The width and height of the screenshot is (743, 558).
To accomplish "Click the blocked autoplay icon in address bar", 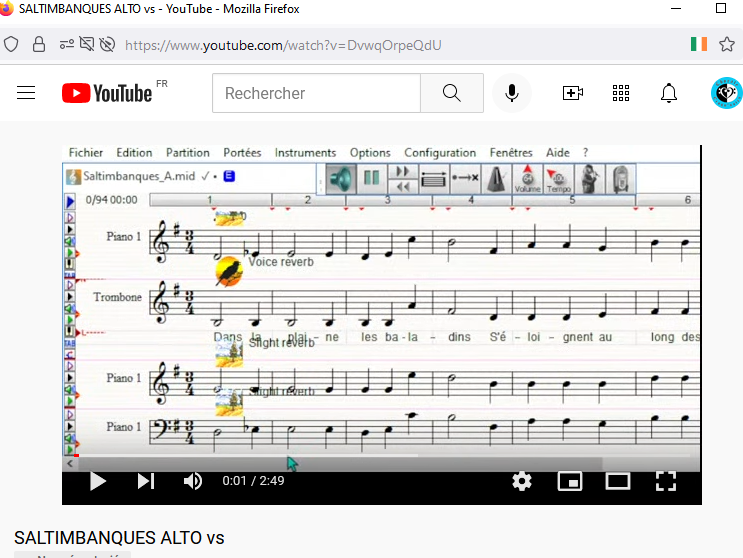I will 108,45.
